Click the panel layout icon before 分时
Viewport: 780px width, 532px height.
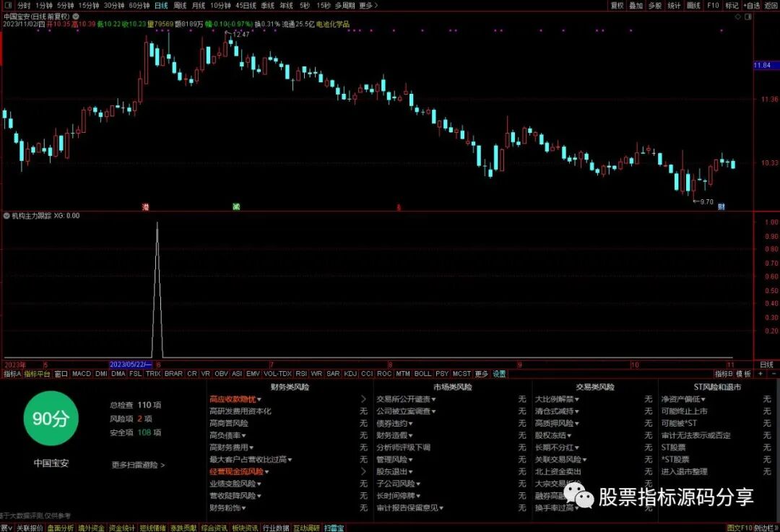tap(8, 6)
